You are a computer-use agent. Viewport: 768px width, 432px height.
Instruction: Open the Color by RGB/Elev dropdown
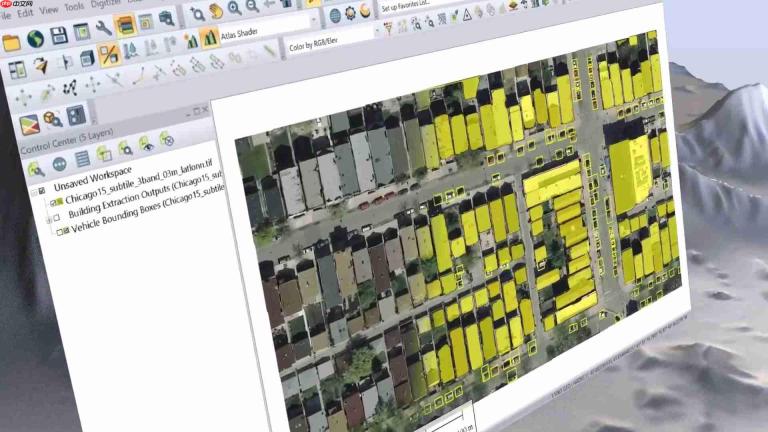click(x=333, y=41)
